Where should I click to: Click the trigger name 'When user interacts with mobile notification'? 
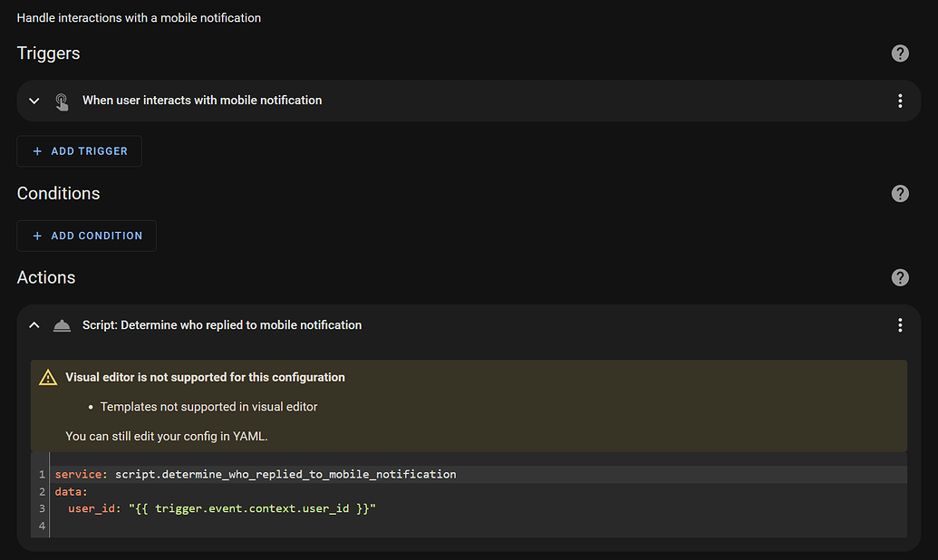[x=202, y=101]
